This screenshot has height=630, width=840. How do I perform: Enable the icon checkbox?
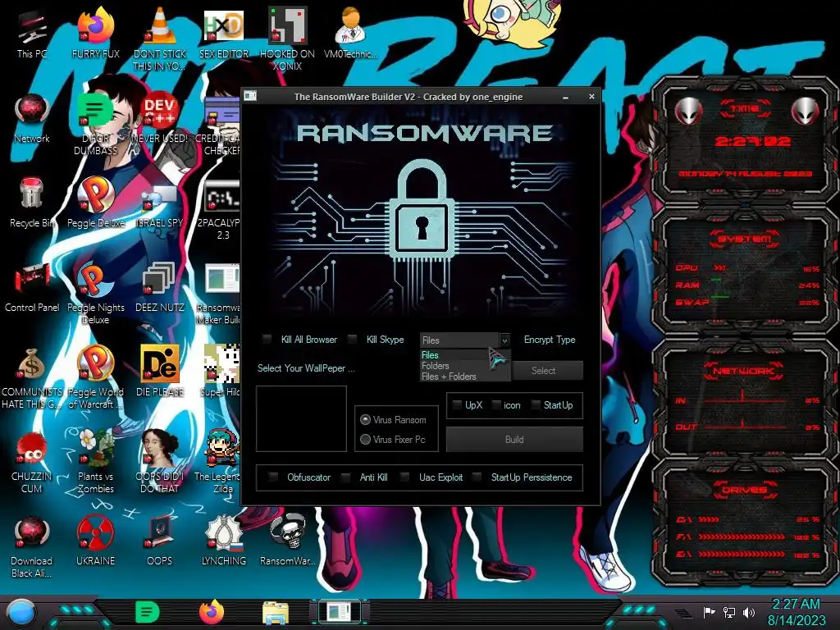(x=496, y=405)
